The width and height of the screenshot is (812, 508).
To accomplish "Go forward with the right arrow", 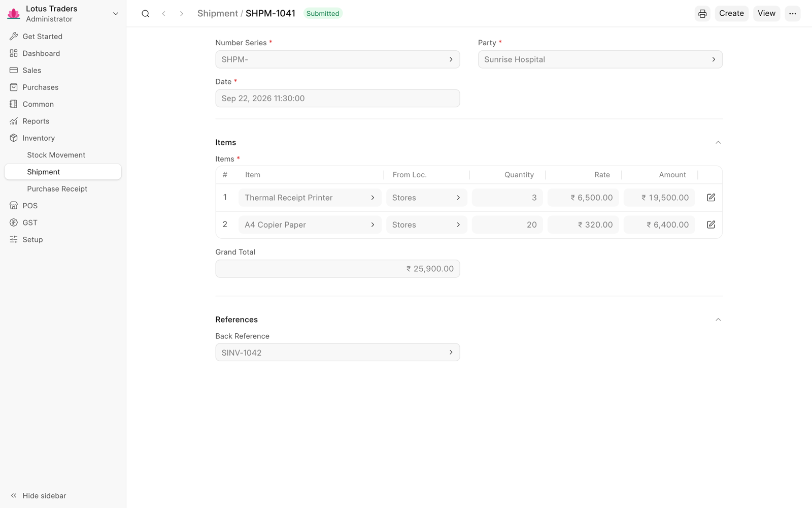I will (x=181, y=14).
